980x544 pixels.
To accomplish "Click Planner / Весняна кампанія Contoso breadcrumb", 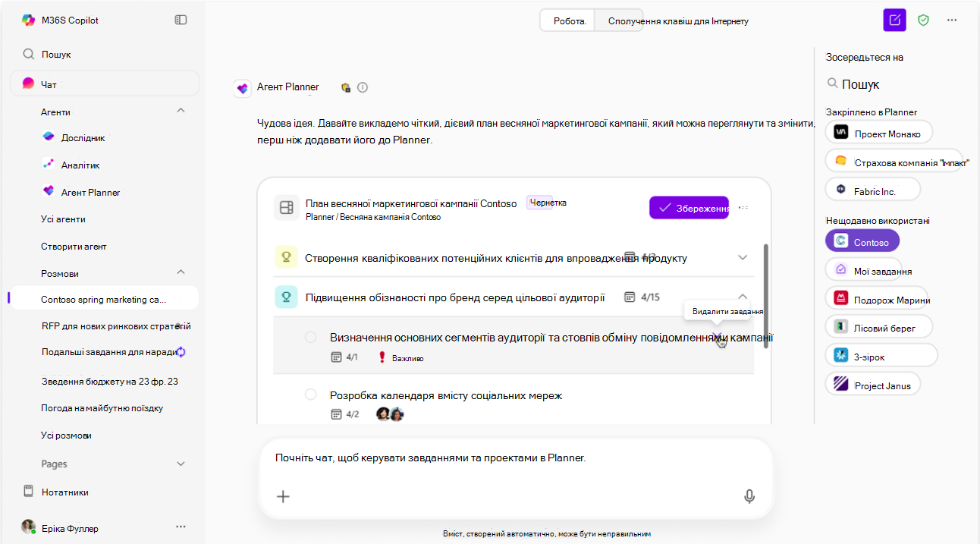I will coord(373,217).
